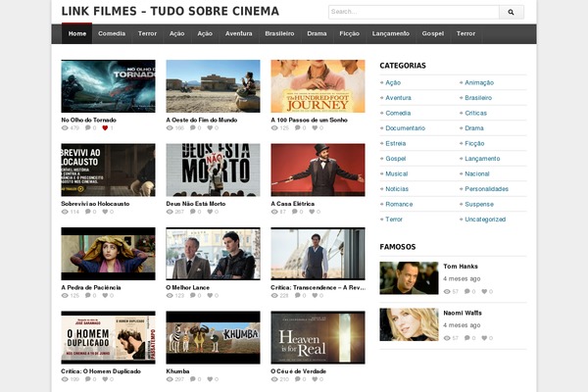Open Comedia in the navigation bar
The image size is (588, 392).
(112, 33)
